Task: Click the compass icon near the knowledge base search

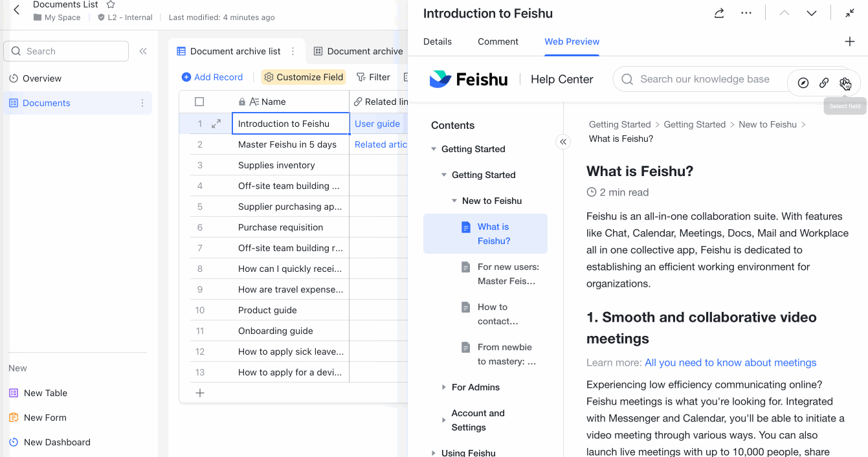Action: pyautogui.click(x=803, y=83)
